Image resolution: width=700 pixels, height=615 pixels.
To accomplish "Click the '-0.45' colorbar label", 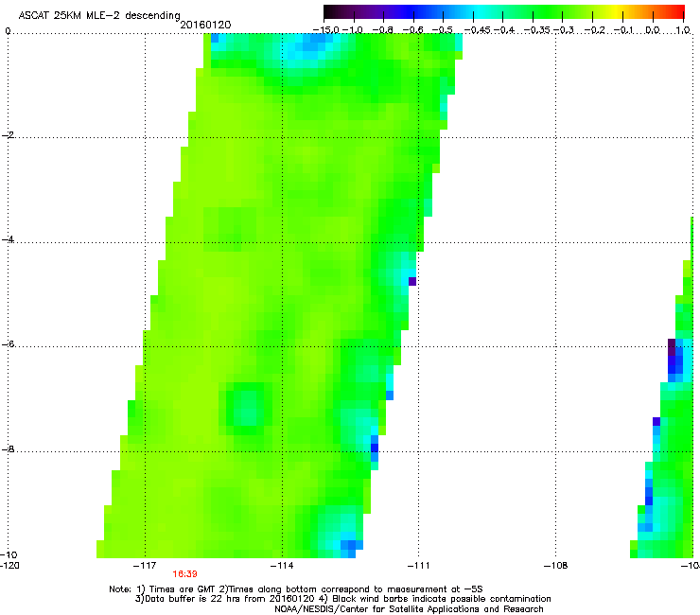I will [x=478, y=30].
